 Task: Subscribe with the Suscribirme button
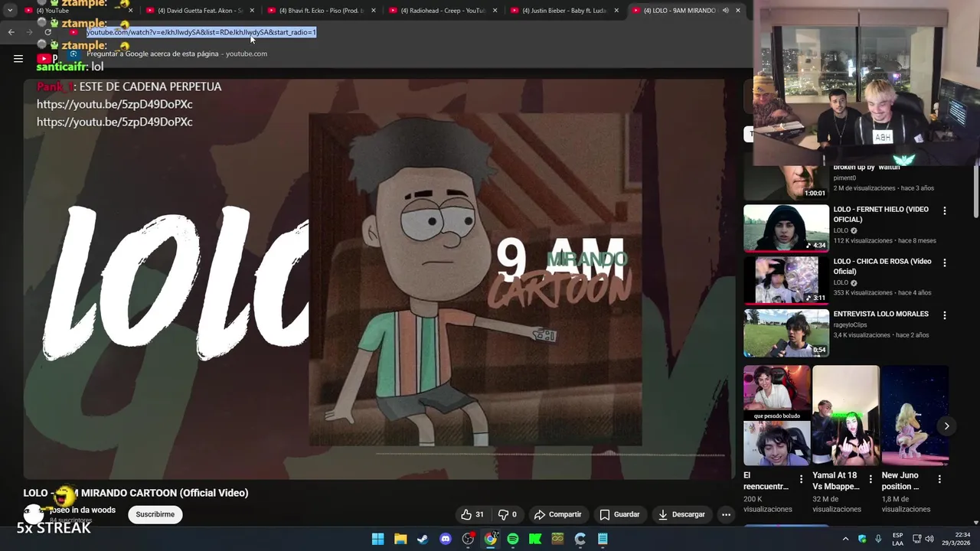pyautogui.click(x=155, y=514)
